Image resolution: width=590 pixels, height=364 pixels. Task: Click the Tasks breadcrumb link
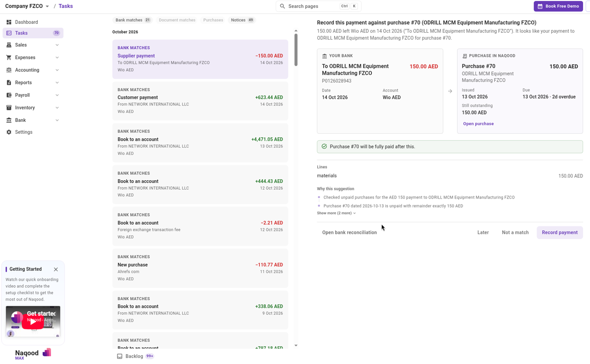pos(66,6)
